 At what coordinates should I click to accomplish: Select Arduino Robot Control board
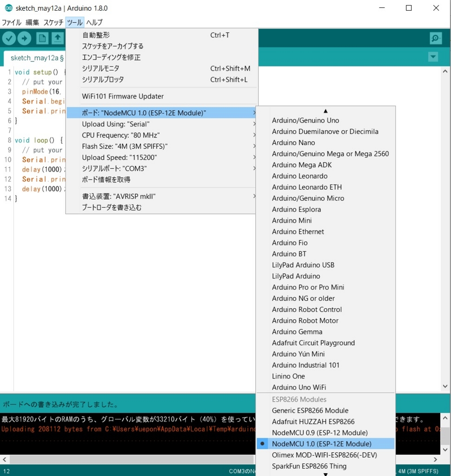click(325, 309)
